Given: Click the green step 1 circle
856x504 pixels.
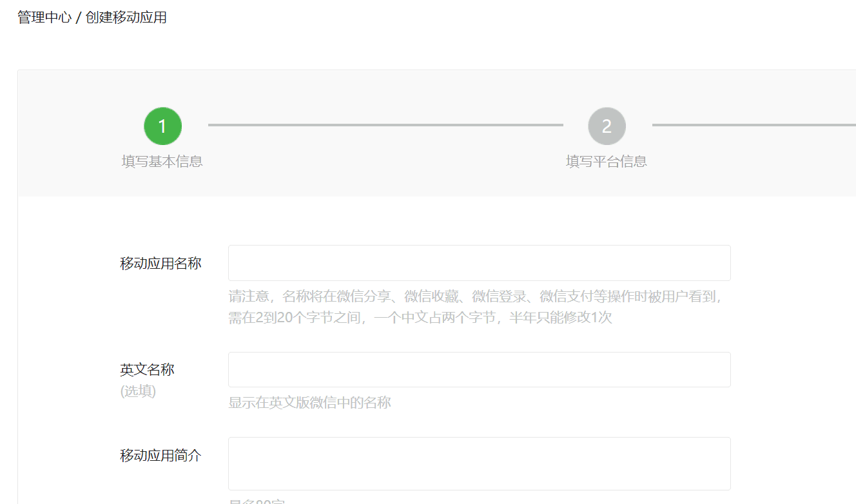Looking at the screenshot, I should [x=162, y=126].
